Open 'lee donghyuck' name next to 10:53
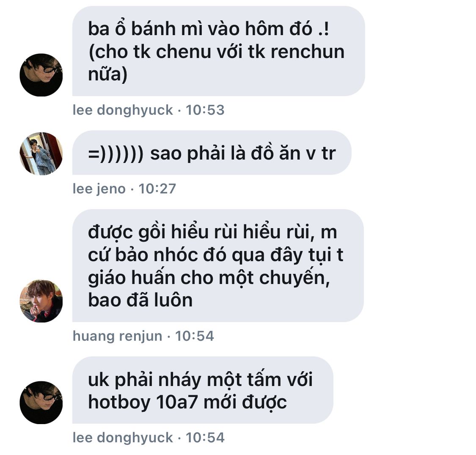This screenshot has height=455, width=476. coord(123,110)
